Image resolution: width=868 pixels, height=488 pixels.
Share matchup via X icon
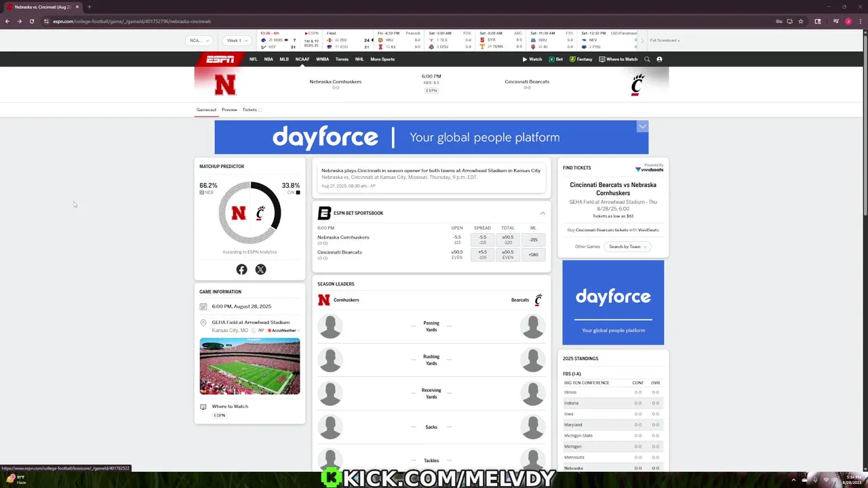coord(260,270)
